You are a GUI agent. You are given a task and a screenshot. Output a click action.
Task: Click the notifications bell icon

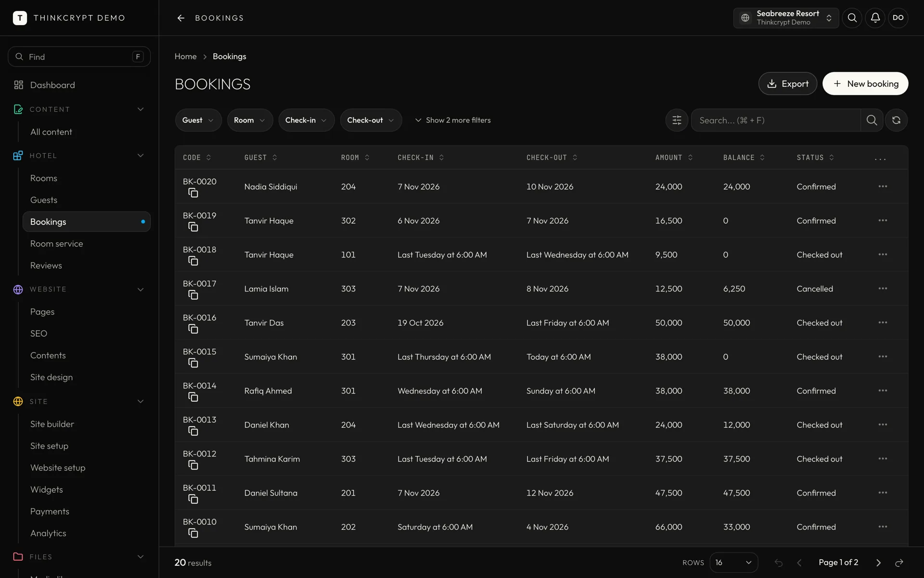click(875, 18)
